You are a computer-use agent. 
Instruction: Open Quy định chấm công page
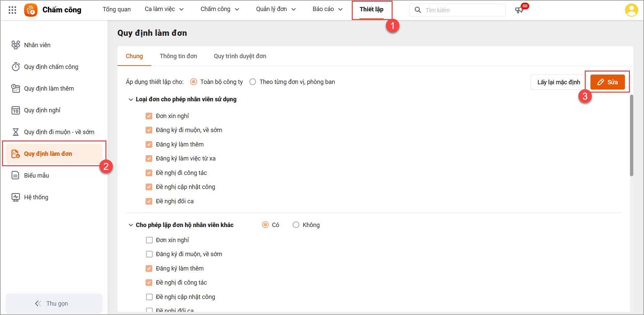[54, 67]
